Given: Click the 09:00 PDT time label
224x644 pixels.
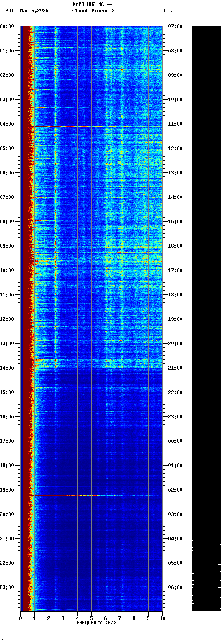Looking at the screenshot, I should coord(7,246).
